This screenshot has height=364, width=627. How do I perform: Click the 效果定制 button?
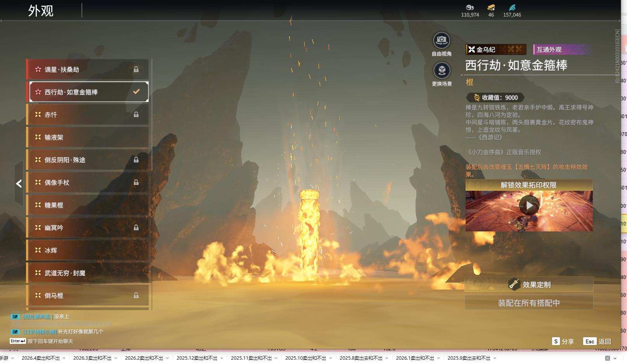point(529,285)
